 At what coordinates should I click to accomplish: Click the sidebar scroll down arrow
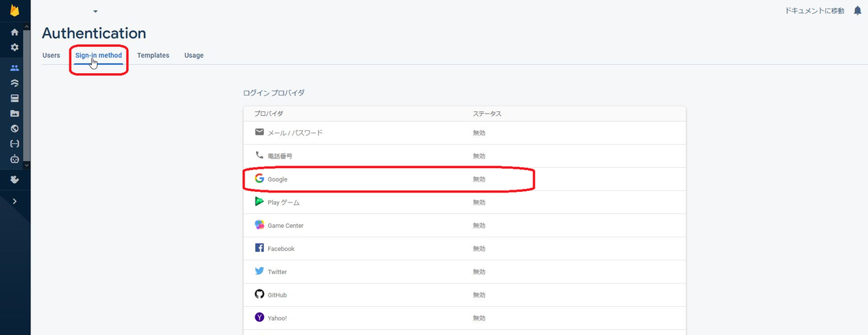tap(27, 165)
